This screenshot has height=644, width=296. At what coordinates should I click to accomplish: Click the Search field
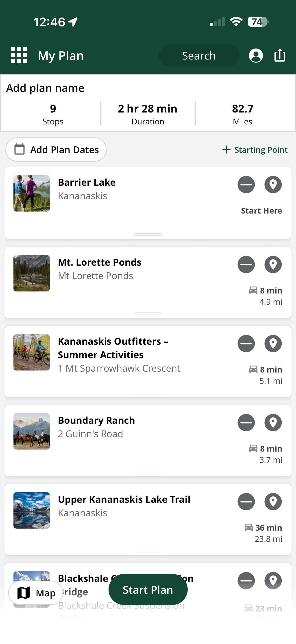[x=199, y=55]
